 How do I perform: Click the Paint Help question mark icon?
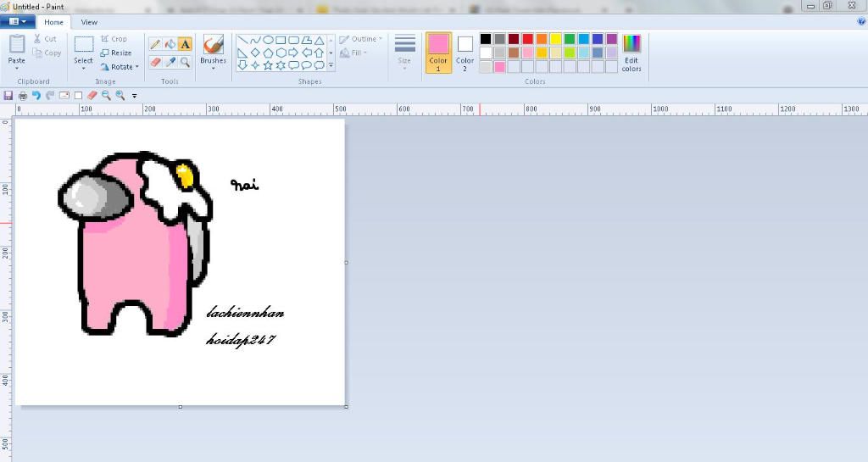click(x=861, y=21)
